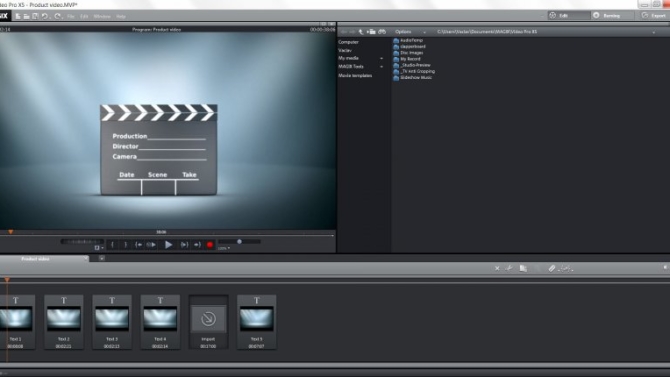Click the paperclip icon in timeline toolbar
The width and height of the screenshot is (670, 377).
(552, 268)
